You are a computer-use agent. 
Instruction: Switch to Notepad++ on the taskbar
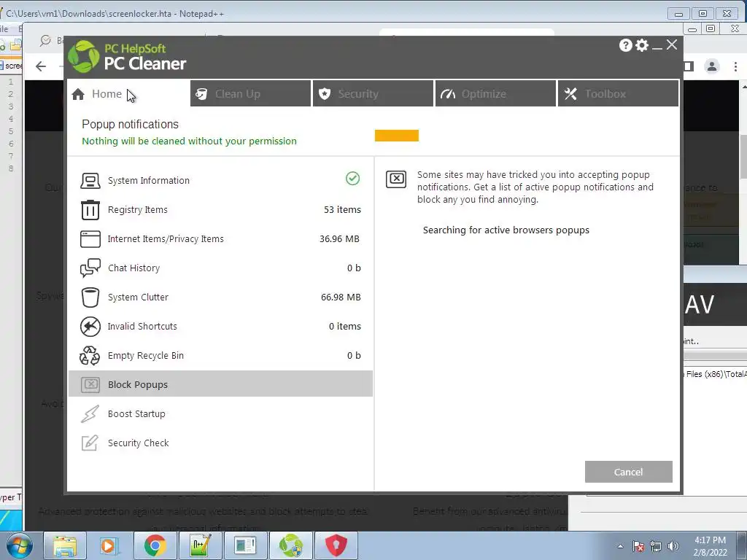201,545
